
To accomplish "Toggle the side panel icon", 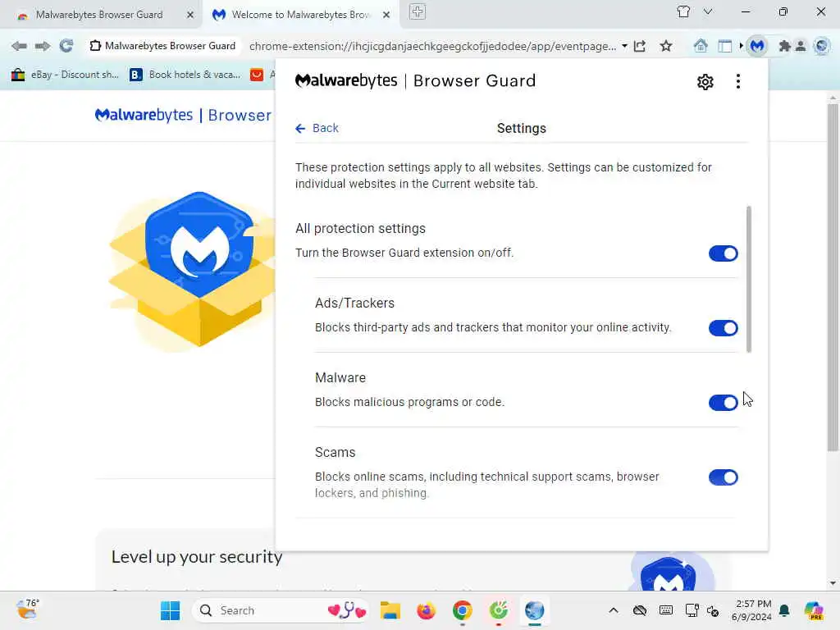I will click(x=725, y=46).
